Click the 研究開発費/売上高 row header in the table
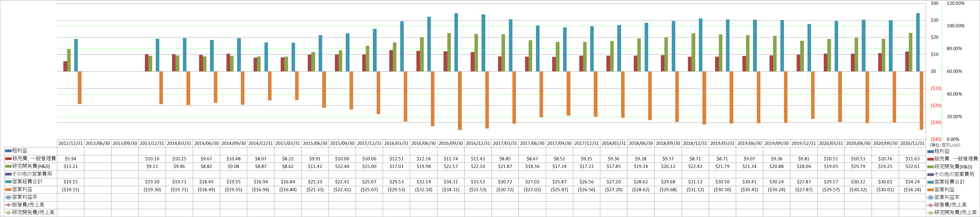 click(x=30, y=212)
